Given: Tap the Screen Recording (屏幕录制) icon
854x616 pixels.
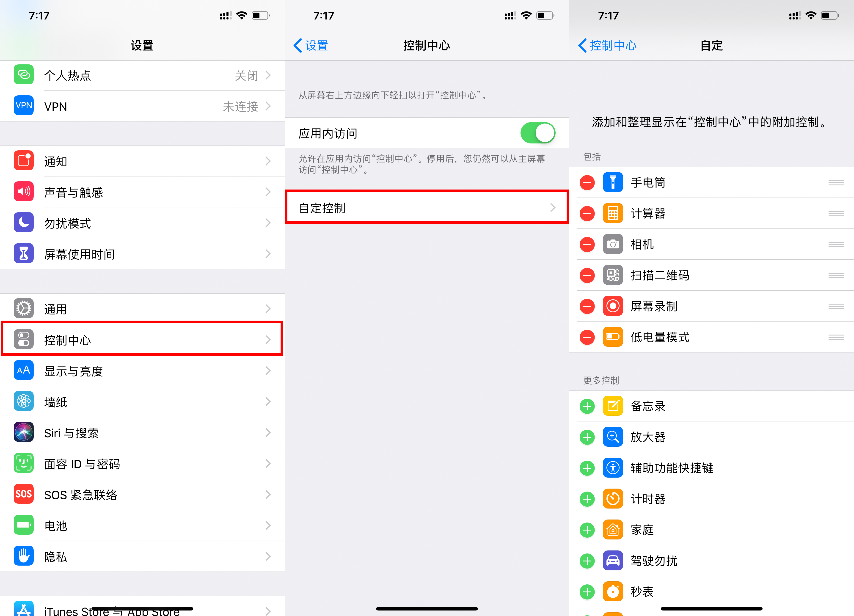Looking at the screenshot, I should click(613, 306).
